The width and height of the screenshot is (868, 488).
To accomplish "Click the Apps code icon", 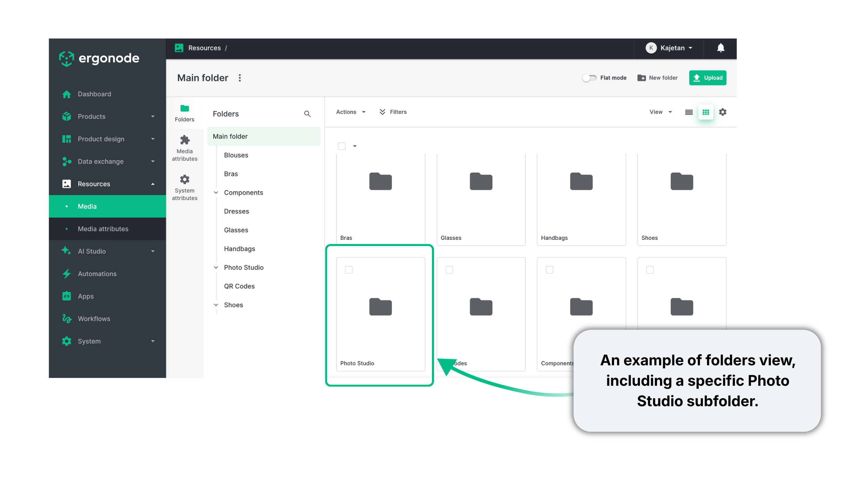I will click(66, 296).
